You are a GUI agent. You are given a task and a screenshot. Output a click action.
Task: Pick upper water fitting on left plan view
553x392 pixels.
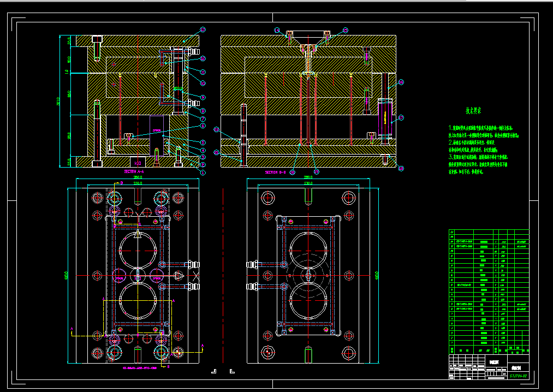click(194, 264)
